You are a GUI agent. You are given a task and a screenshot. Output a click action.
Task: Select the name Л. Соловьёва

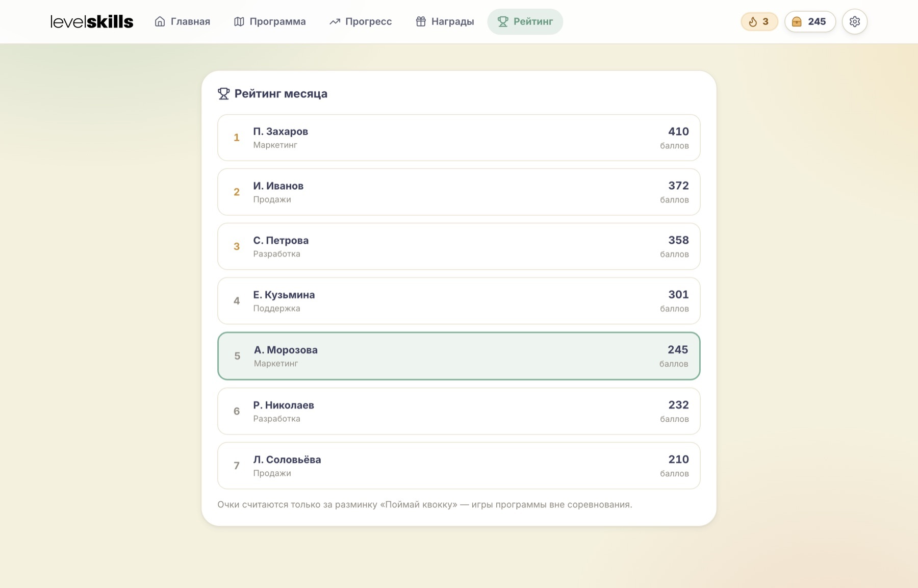click(x=287, y=459)
